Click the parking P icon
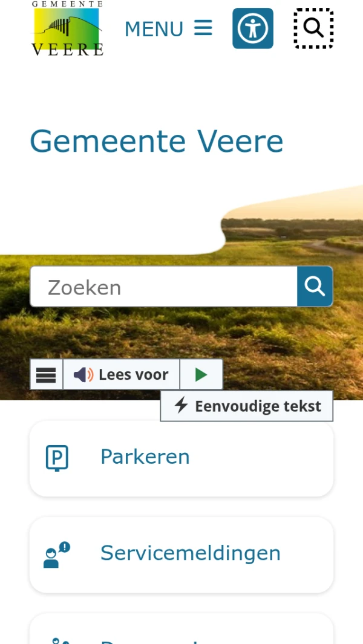 point(57,458)
